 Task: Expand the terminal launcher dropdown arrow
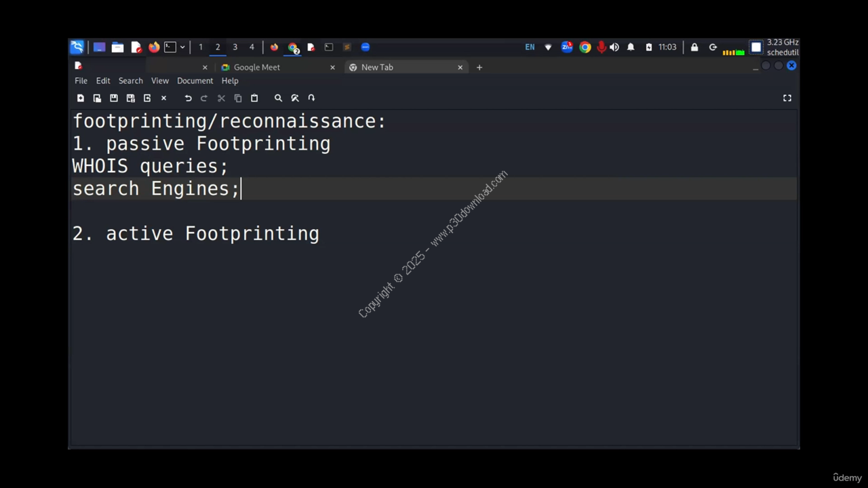point(182,47)
